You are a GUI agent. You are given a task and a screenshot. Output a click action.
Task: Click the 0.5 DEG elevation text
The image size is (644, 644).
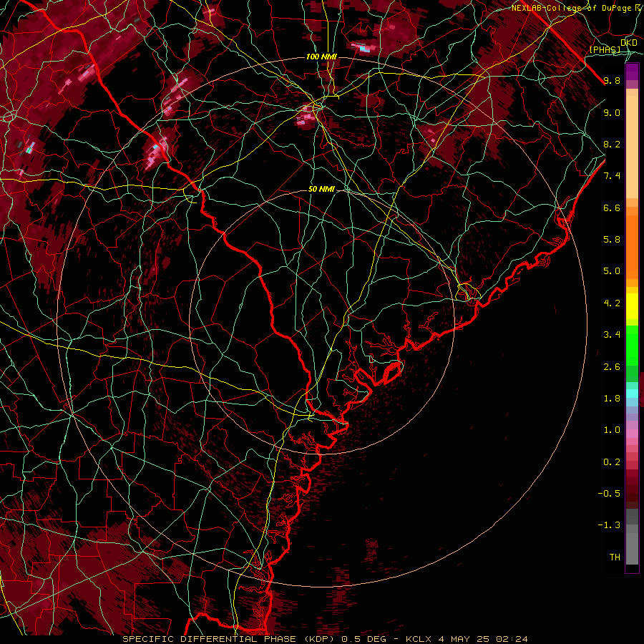(x=363, y=639)
